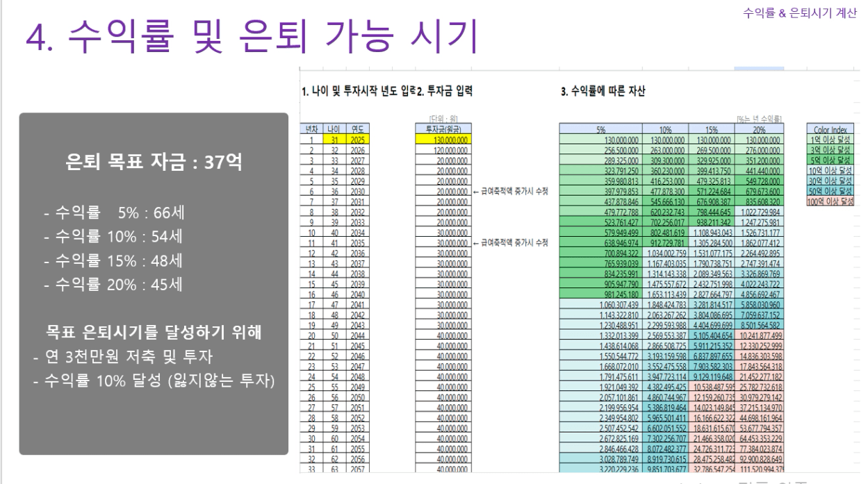Click the asset value '1,108,943,043'
Screen dimensions: 868x484
[x=712, y=233]
